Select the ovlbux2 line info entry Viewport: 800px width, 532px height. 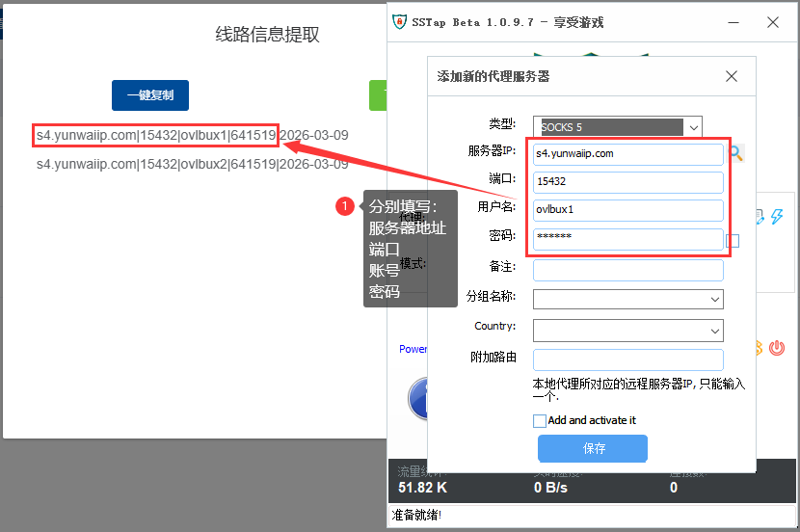(192, 165)
